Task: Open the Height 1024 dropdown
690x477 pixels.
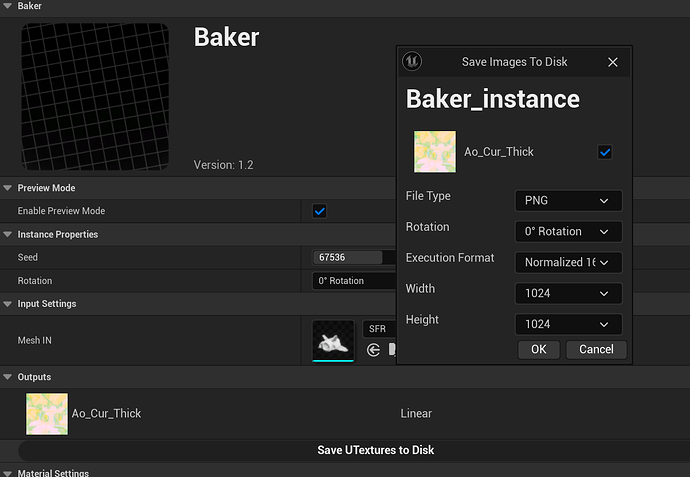Action: (x=568, y=324)
